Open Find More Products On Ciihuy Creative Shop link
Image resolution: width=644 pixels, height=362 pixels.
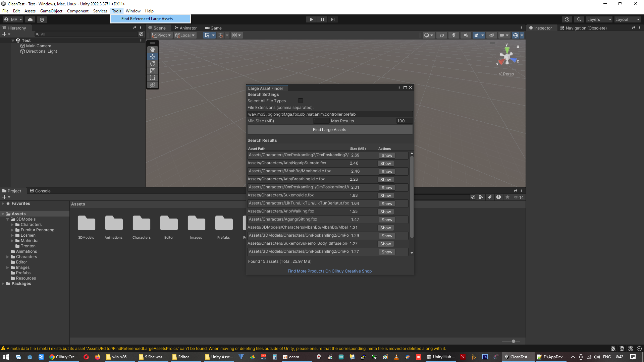pyautogui.click(x=330, y=271)
